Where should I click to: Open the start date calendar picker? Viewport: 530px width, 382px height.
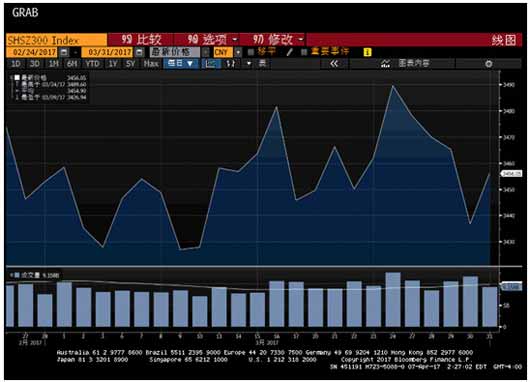(x=64, y=52)
